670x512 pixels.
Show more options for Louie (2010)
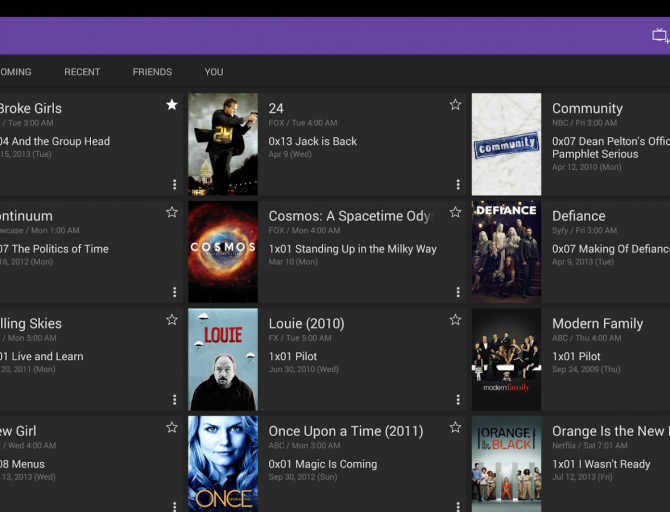click(458, 400)
